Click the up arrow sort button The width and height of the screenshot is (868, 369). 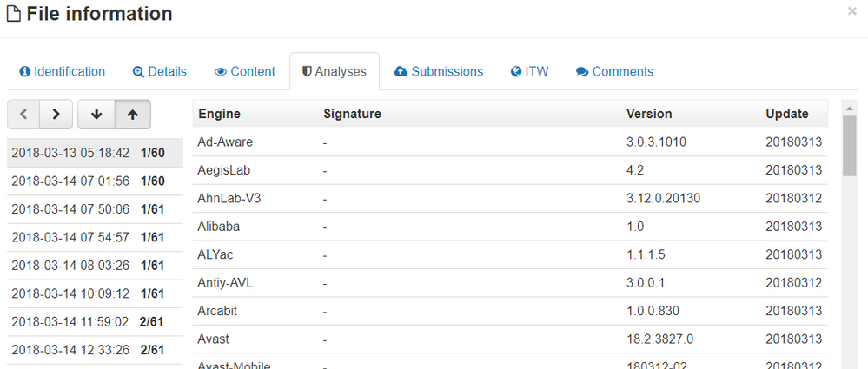132,114
